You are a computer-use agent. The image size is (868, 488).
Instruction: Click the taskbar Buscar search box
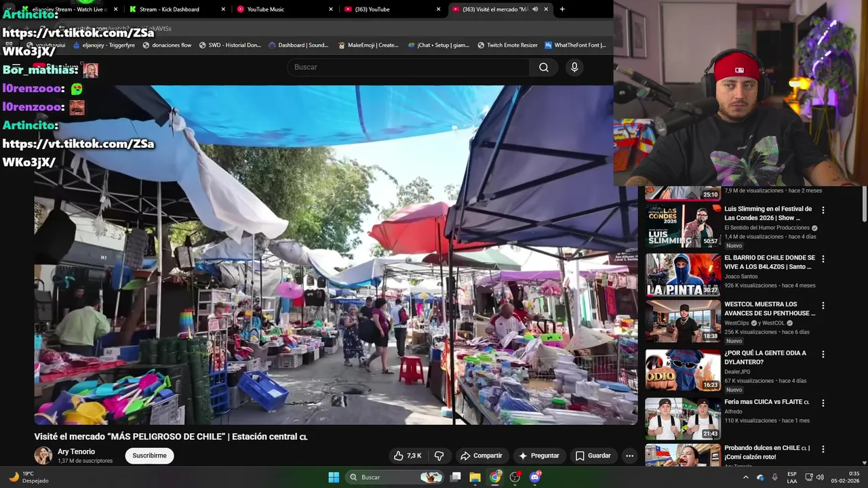coord(395,477)
